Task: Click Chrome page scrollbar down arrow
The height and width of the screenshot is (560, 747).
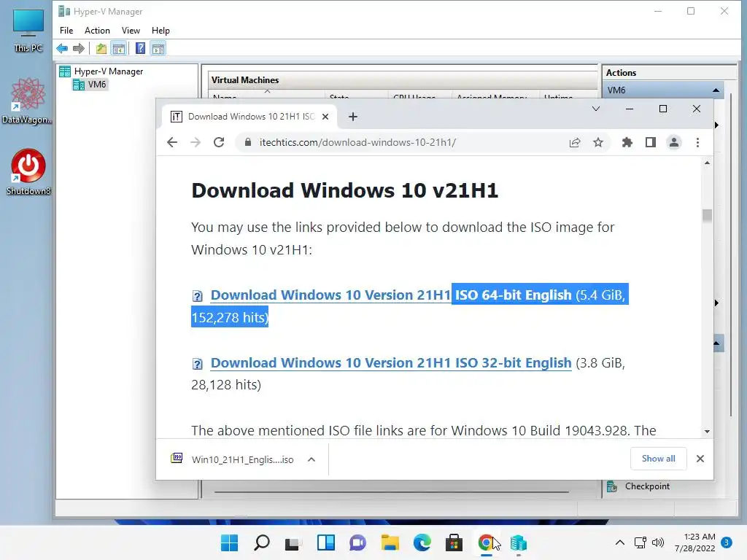Action: click(x=707, y=432)
